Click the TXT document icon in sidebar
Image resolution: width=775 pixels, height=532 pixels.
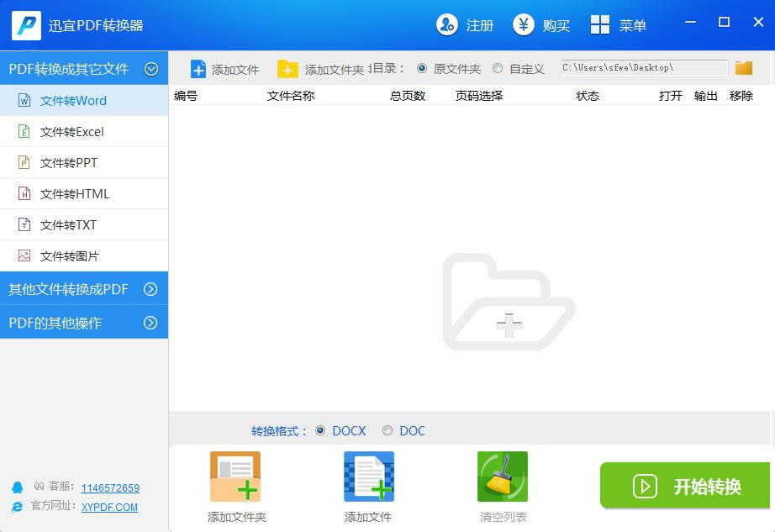(x=24, y=224)
